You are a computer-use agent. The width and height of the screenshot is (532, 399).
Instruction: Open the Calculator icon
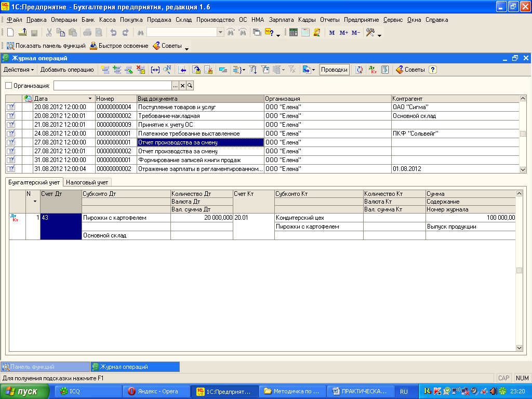[x=294, y=33]
